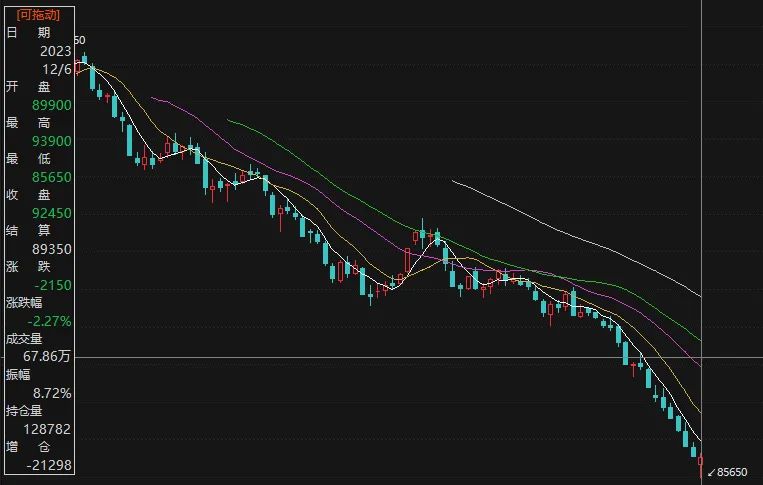Viewport: 763px width, 485px height.
Task: Select the -2.27% change percentage
Action: click(49, 321)
